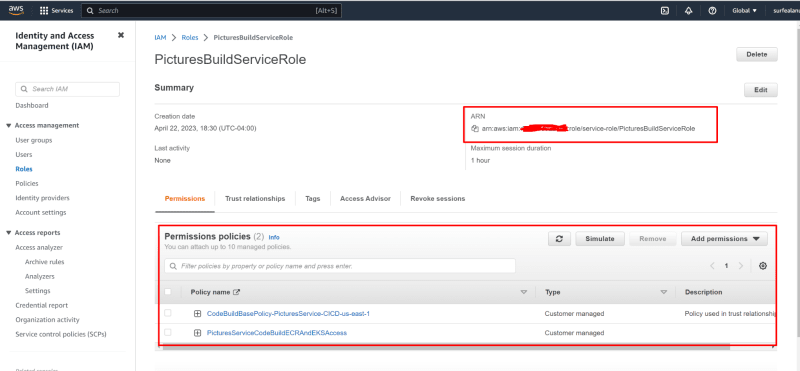
Task: Open the Access Advisor tab
Action: (x=365, y=199)
